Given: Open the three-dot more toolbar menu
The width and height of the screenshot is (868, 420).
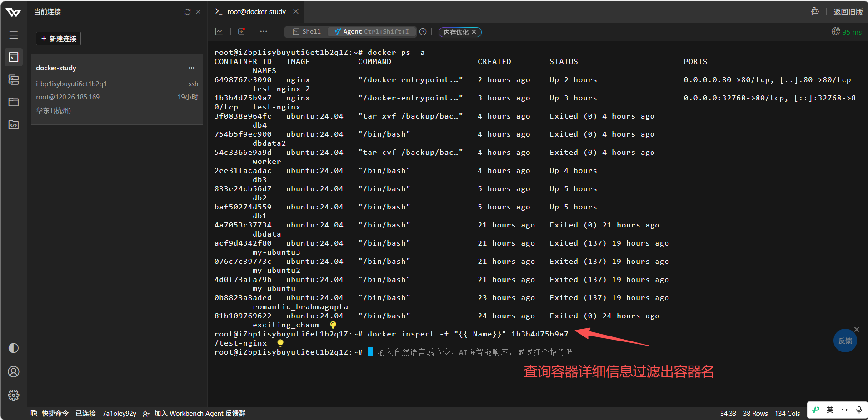Looking at the screenshot, I should tap(264, 31).
